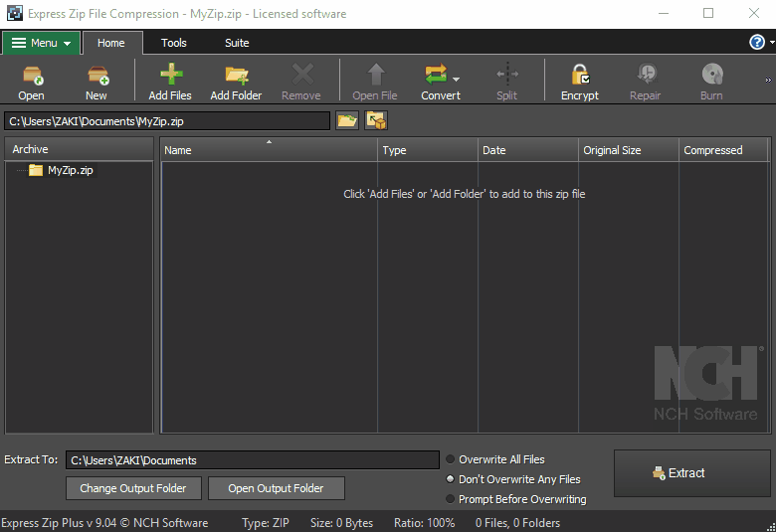Sort by the Original Size column header
The width and height of the screenshot is (776, 532).
(x=629, y=150)
